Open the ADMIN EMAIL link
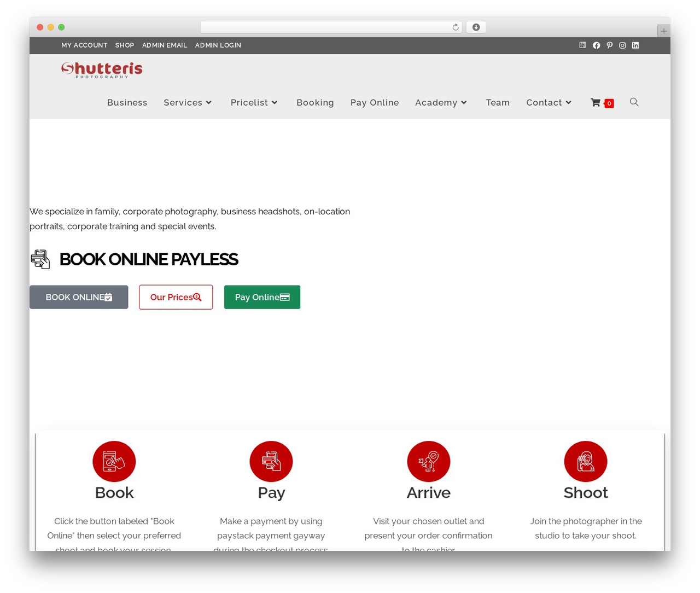The image size is (700, 593). pos(165,45)
